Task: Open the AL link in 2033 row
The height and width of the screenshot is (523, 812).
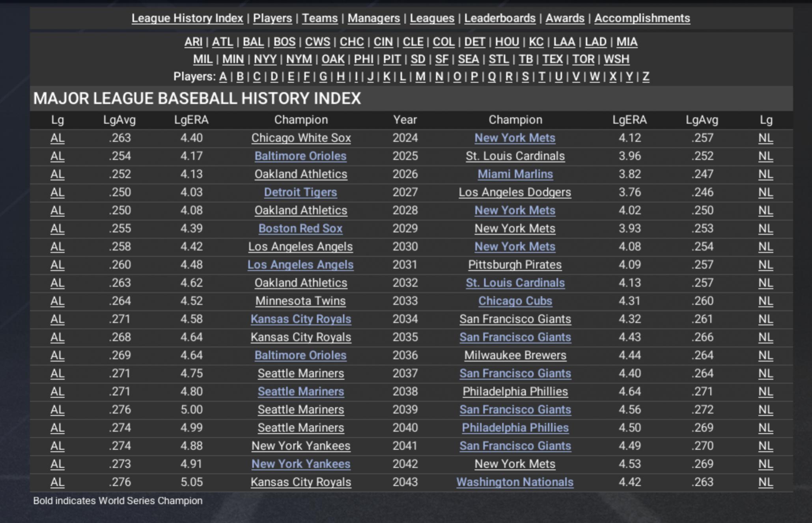Action: tap(57, 301)
